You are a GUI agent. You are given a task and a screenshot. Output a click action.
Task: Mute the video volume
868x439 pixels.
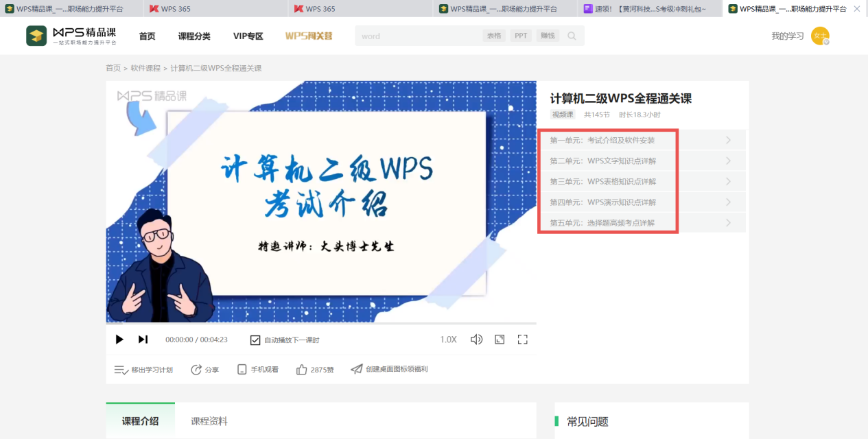476,340
